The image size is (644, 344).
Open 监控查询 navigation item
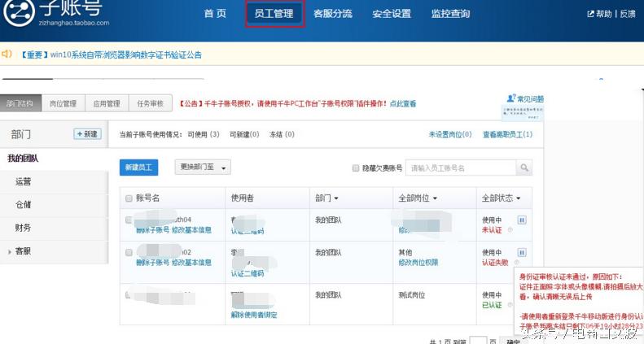click(x=450, y=14)
